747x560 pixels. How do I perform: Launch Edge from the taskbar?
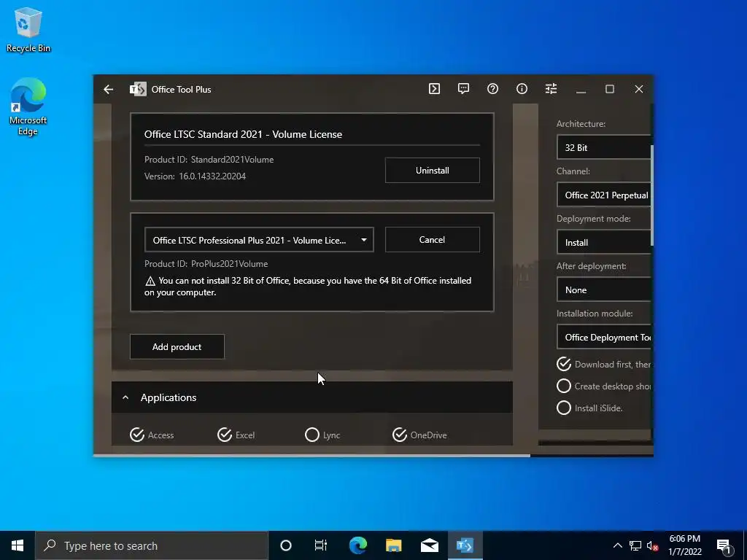tap(357, 545)
